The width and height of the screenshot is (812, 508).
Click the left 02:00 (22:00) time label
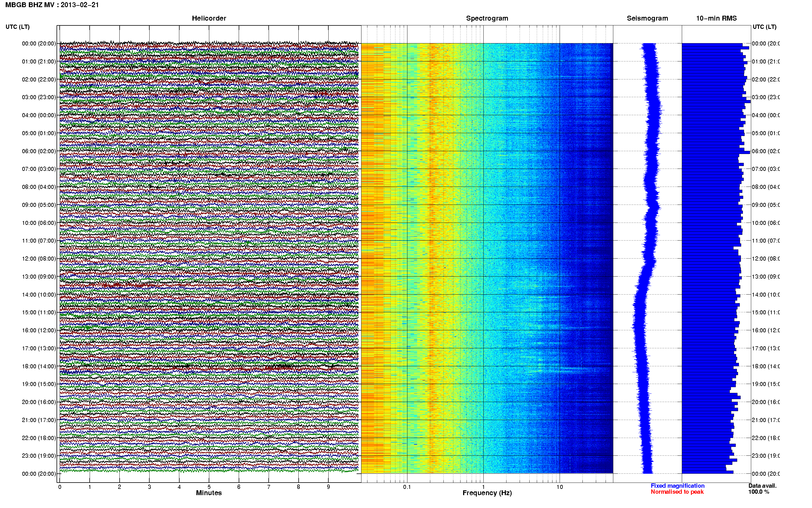pos(39,79)
